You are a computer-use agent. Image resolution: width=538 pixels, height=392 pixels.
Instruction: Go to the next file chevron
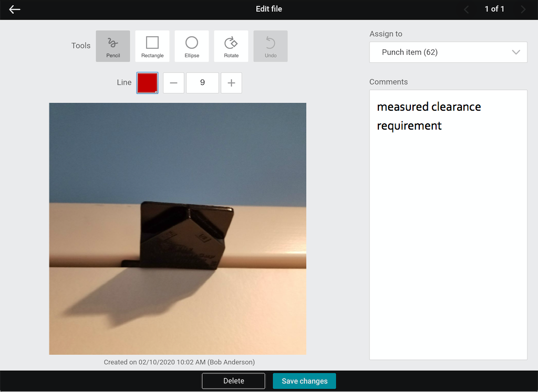(x=523, y=9)
